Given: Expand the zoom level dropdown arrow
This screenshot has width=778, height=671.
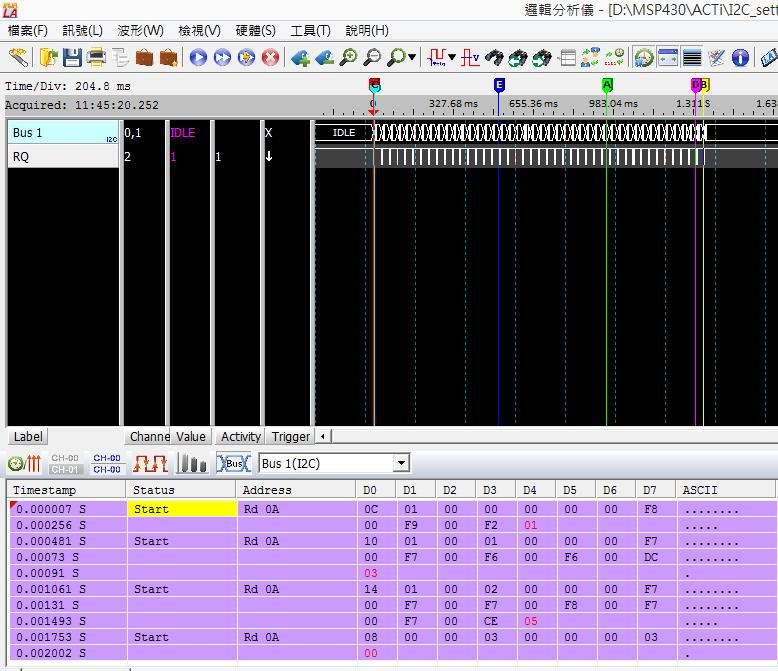Looking at the screenshot, I should (x=412, y=58).
